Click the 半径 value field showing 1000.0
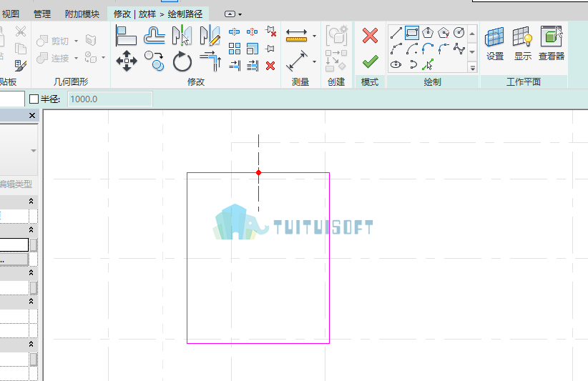The height and width of the screenshot is (381, 588). click(110, 99)
